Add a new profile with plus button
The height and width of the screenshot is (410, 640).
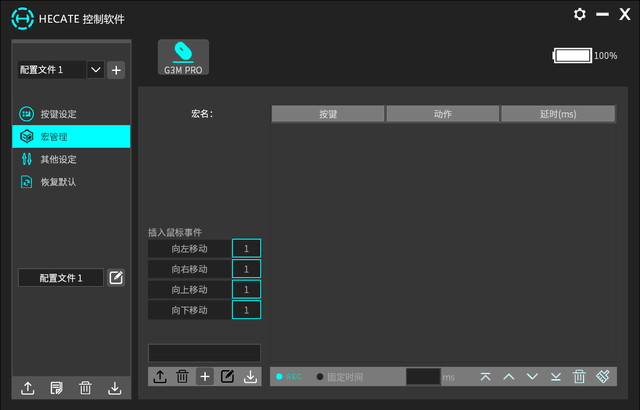point(116,69)
